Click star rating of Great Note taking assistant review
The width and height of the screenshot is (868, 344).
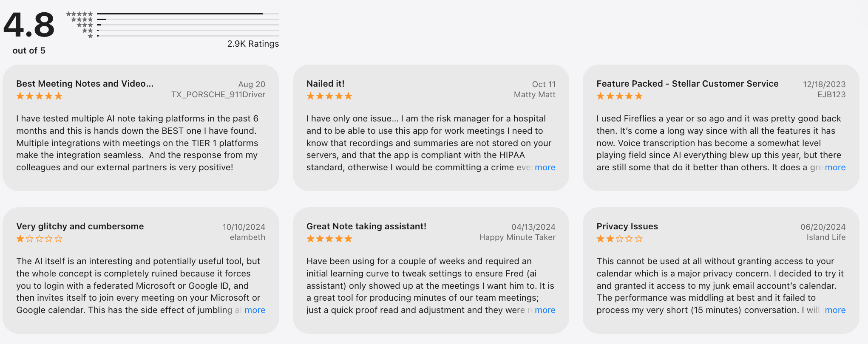coord(329,239)
